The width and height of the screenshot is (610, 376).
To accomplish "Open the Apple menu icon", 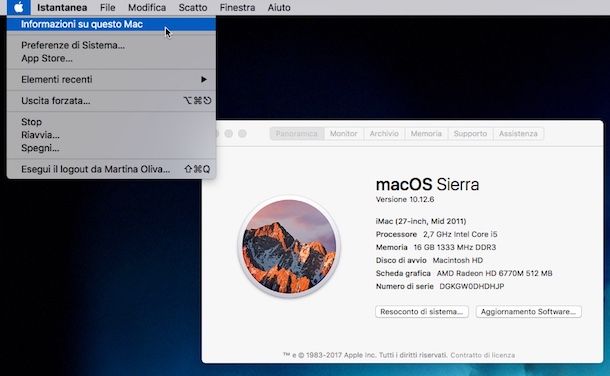I will click(x=18, y=7).
